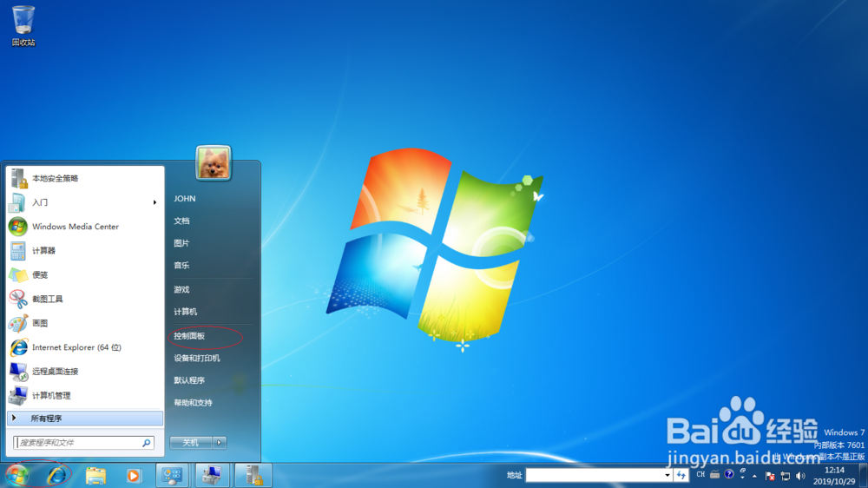Launch Windows Media Player from taskbar
This screenshot has height=488, width=868.
(x=134, y=475)
